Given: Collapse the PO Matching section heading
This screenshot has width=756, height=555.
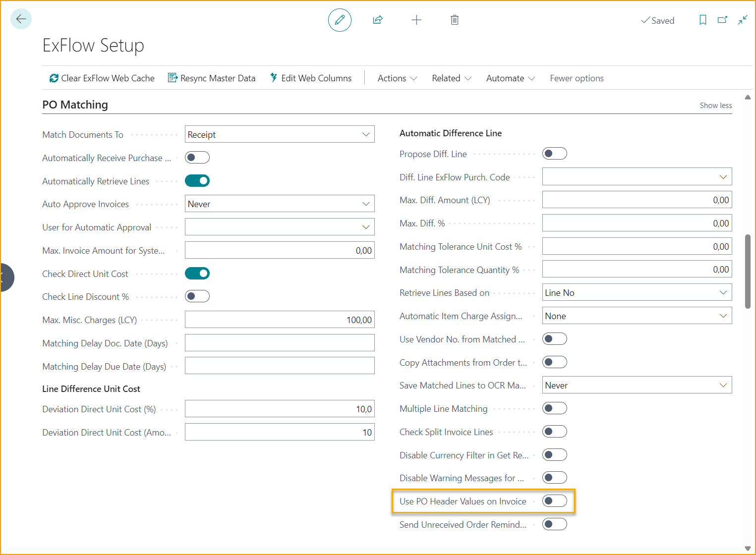Looking at the screenshot, I should point(75,105).
